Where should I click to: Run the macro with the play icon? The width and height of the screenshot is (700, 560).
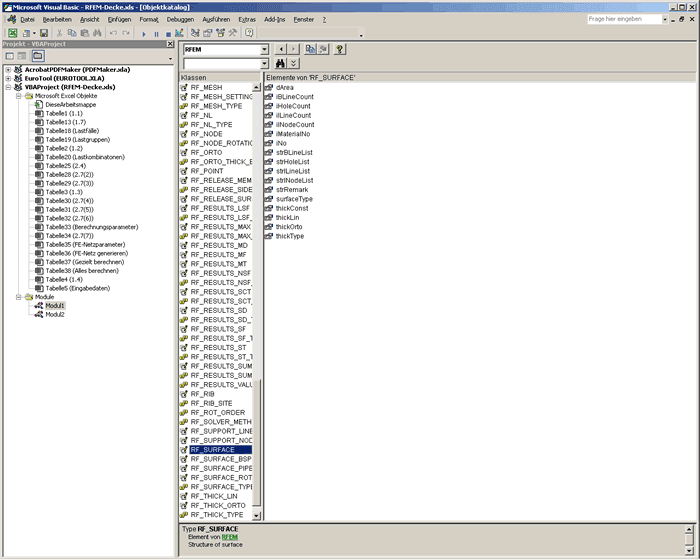(144, 33)
